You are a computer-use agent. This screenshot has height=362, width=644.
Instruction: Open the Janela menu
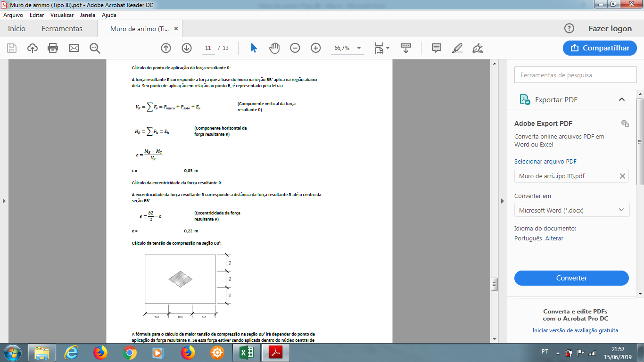(x=88, y=15)
